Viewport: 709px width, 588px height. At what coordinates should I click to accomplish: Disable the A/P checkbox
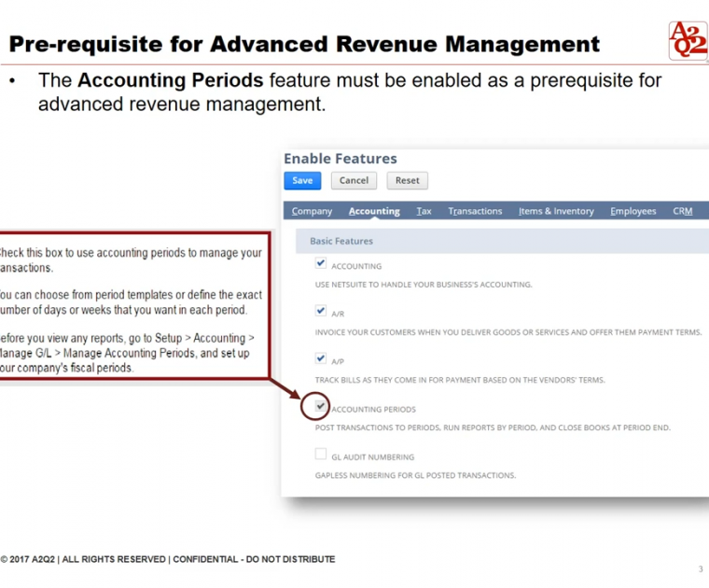(x=321, y=359)
